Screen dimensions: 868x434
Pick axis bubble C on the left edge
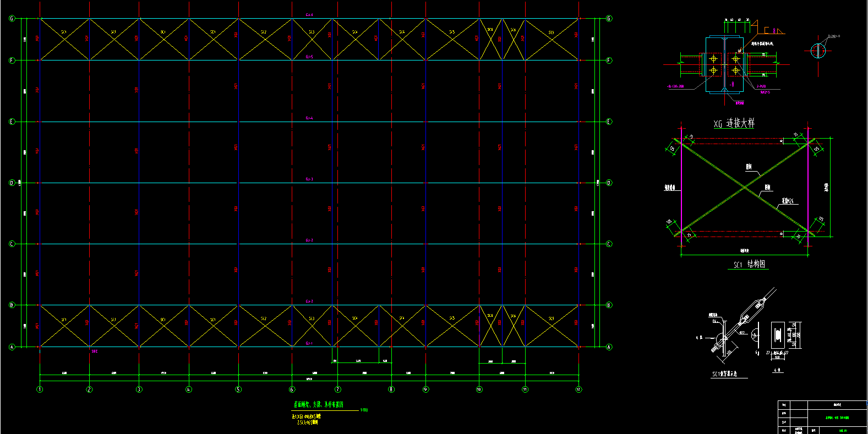(x=12, y=244)
